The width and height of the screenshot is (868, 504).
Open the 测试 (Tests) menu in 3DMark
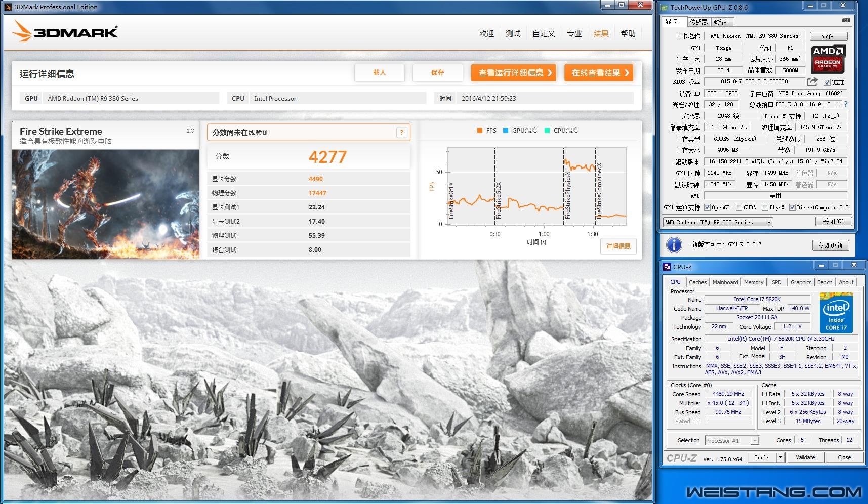[x=513, y=33]
